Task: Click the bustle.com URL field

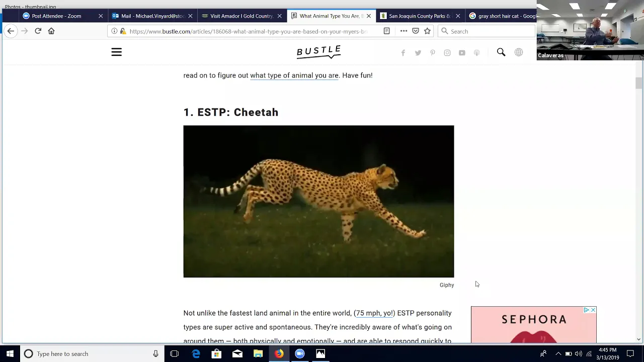Action: point(248,31)
